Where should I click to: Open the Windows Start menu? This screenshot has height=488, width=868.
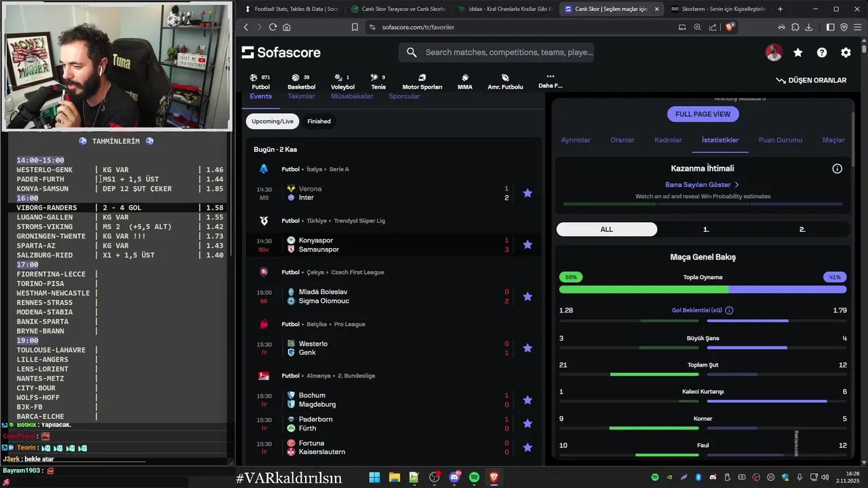point(374,477)
